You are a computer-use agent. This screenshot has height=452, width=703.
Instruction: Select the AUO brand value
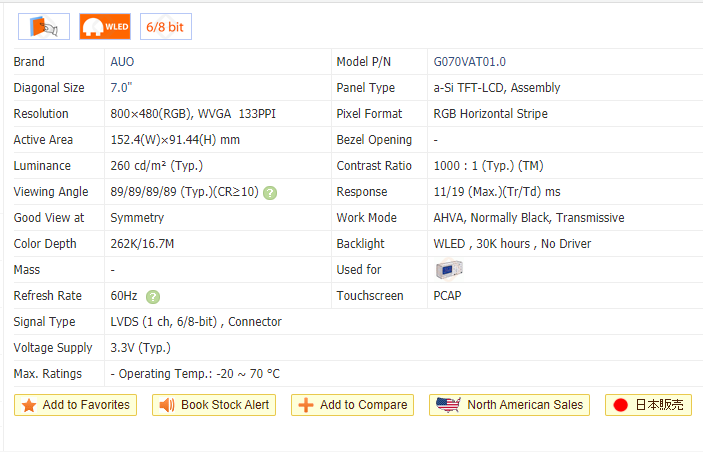[x=122, y=62]
